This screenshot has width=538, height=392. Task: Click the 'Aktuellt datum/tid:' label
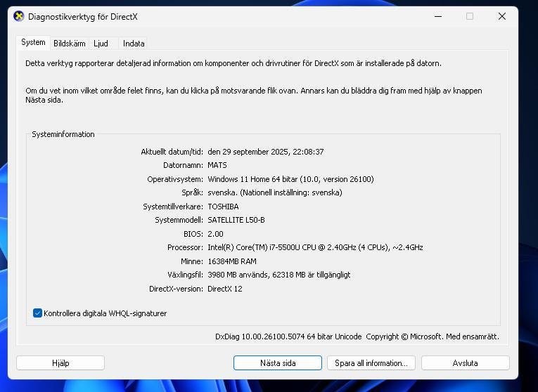[172, 152]
